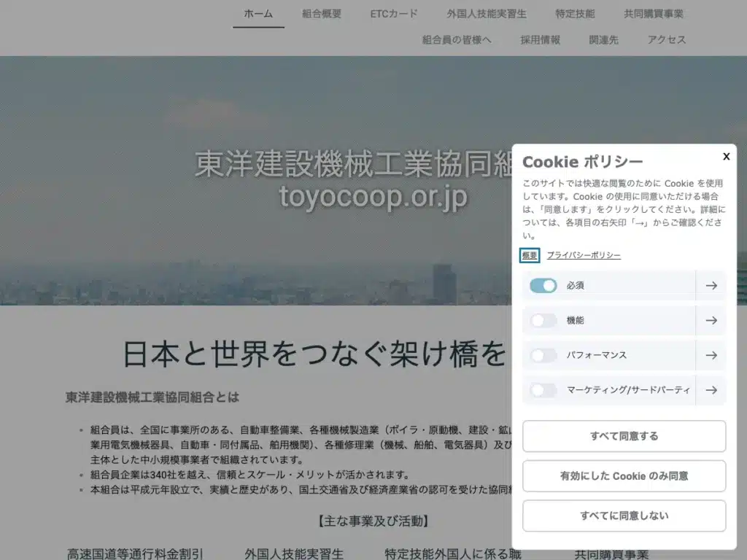Click the 特定技能外国人に係る職 heading
The height and width of the screenshot is (560, 747).
tap(453, 554)
